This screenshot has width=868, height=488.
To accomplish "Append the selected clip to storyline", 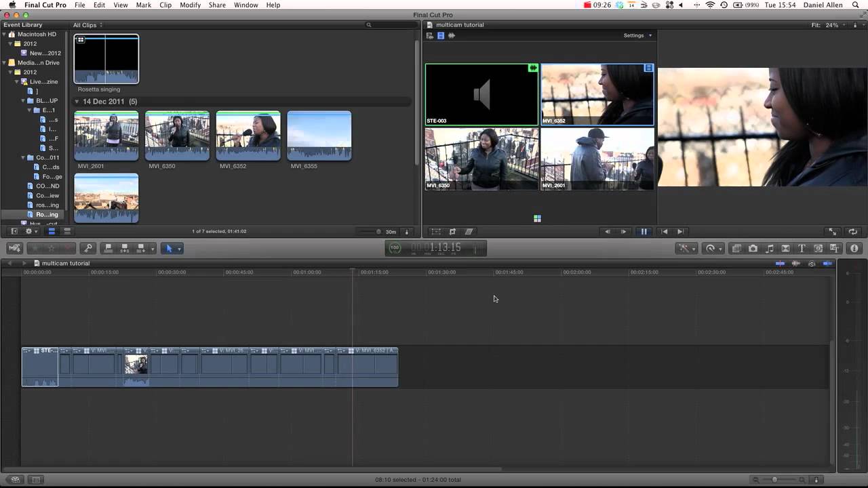I will click(141, 248).
